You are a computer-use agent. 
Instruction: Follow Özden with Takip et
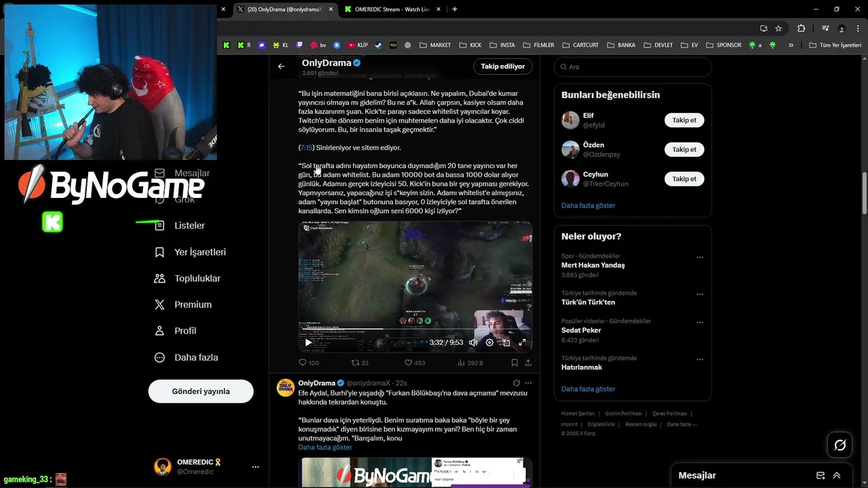tap(684, 149)
